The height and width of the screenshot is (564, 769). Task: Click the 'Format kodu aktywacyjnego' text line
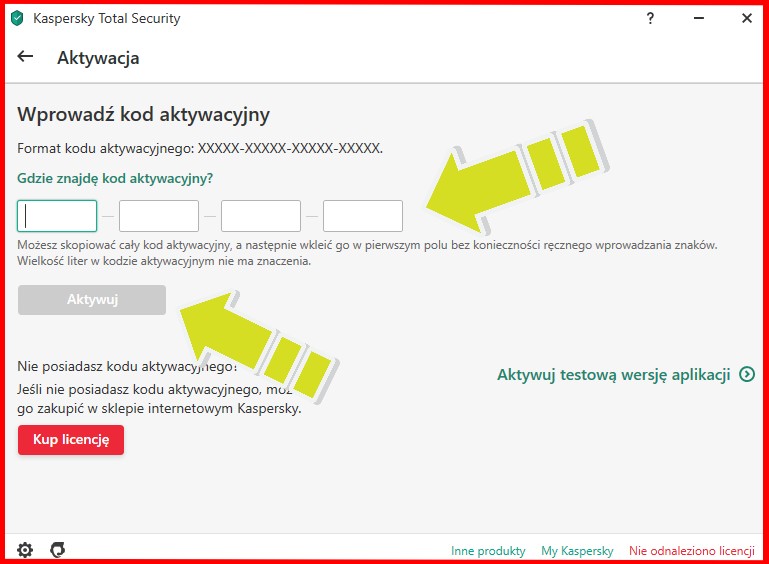coord(200,149)
